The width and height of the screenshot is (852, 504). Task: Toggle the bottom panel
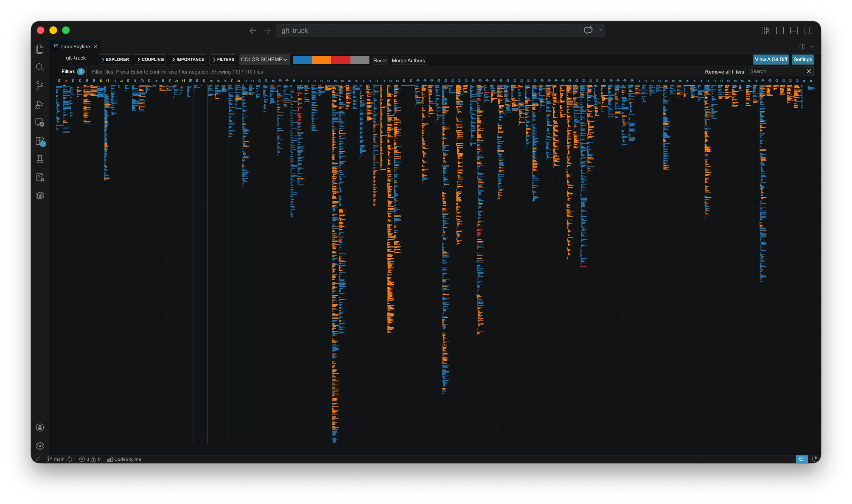point(794,30)
